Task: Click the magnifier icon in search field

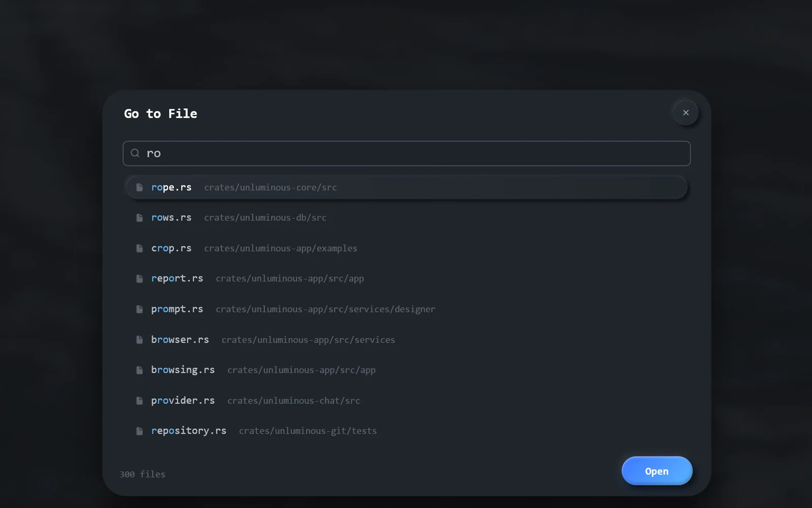Action: pos(135,153)
